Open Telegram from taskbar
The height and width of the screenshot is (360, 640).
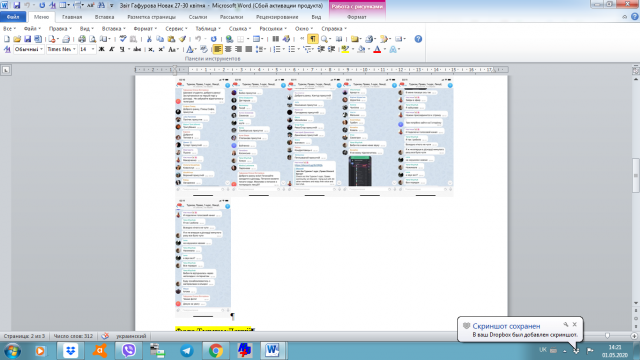pyautogui.click(x=187, y=351)
